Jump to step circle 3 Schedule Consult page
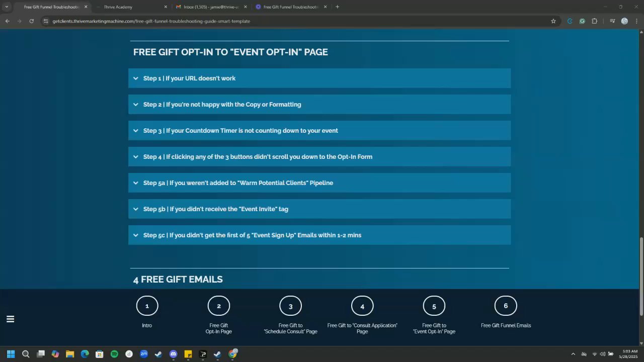Screen dimensions: 644x362 tap(290, 306)
